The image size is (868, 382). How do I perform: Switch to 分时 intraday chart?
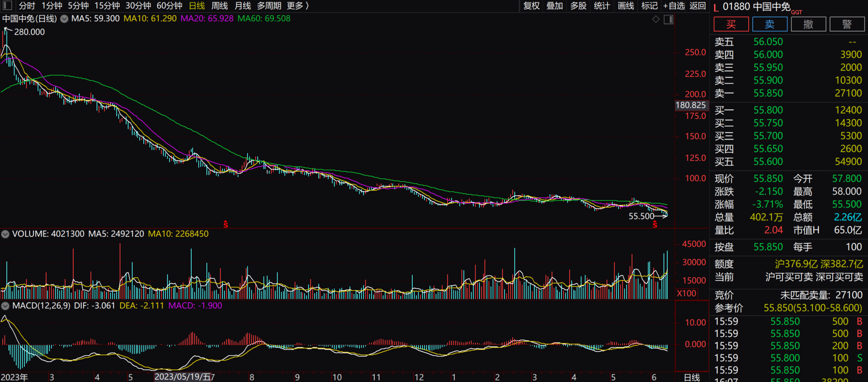click(x=27, y=6)
